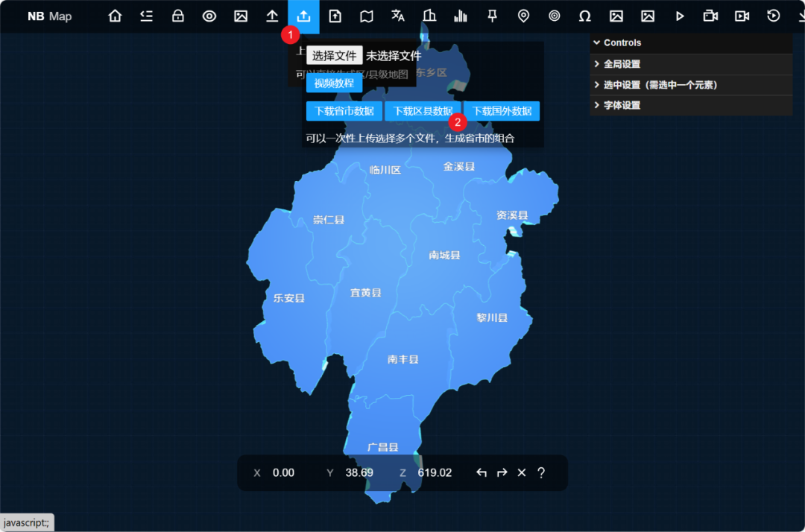The image size is (805, 532).
Task: Click the image icon beside the eye icon
Action: 241,16
